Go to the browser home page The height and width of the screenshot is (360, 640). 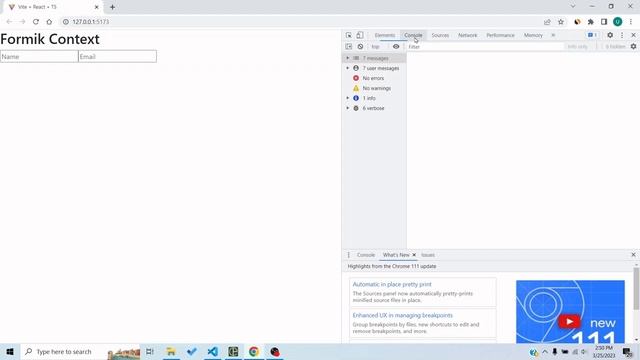(49, 22)
